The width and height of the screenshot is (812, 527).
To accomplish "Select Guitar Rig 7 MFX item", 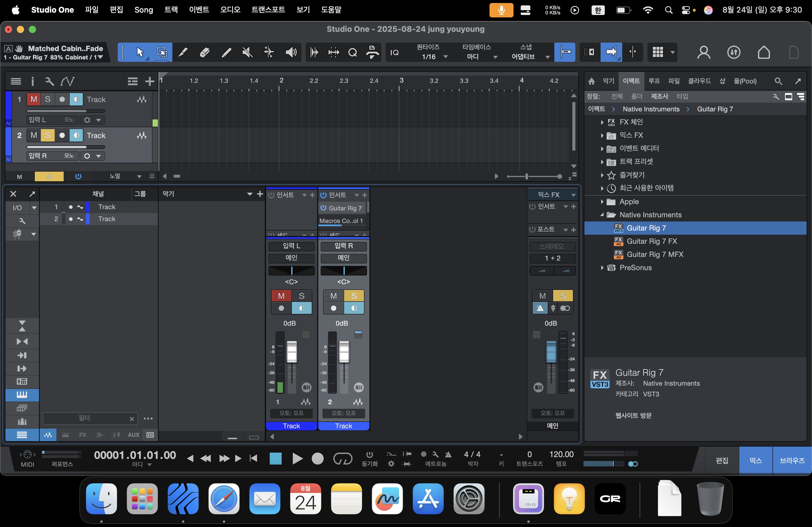I will [655, 254].
